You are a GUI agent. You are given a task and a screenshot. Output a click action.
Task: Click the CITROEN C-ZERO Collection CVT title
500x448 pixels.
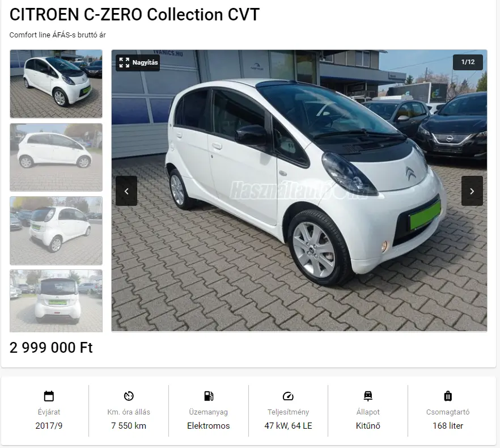coord(134,15)
